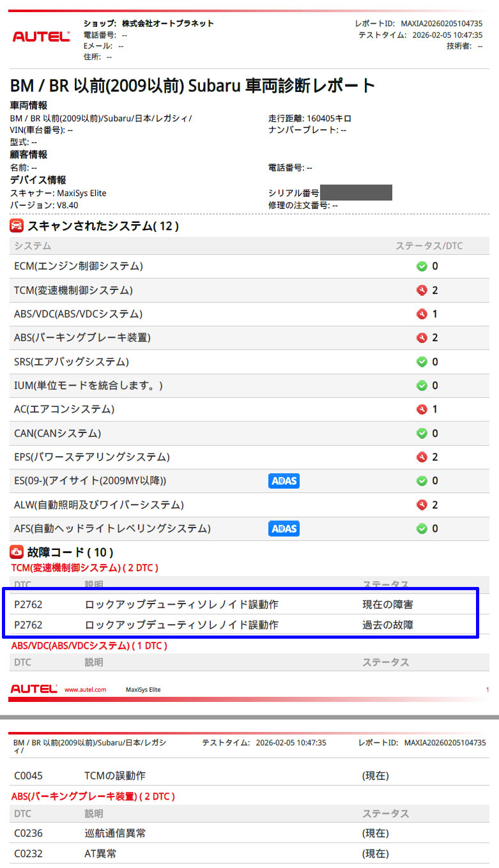Screen dimensions: 499x868
Task: Click the red wrench status icon for TCM
Action: pos(422,290)
